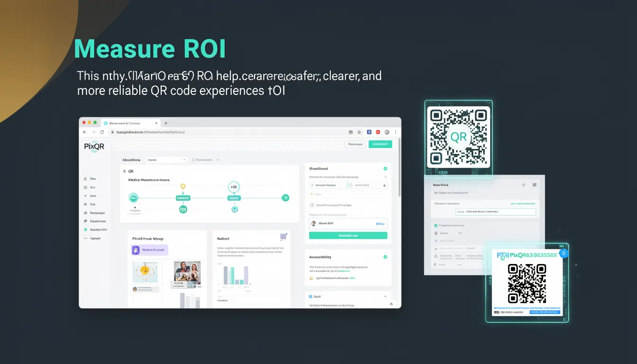Screen dimensions: 637x364
Task: Bookmark the page using the star icon
Action: [359, 132]
